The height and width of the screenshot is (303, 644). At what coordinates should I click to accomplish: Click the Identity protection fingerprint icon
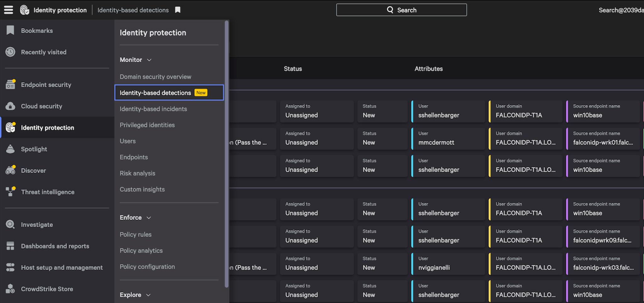click(x=10, y=127)
